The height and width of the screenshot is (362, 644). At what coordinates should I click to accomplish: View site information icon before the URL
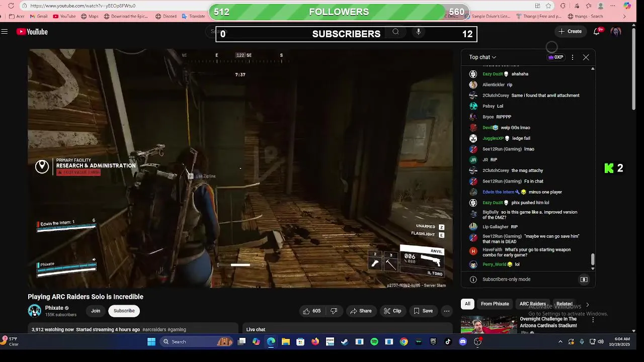(24, 6)
